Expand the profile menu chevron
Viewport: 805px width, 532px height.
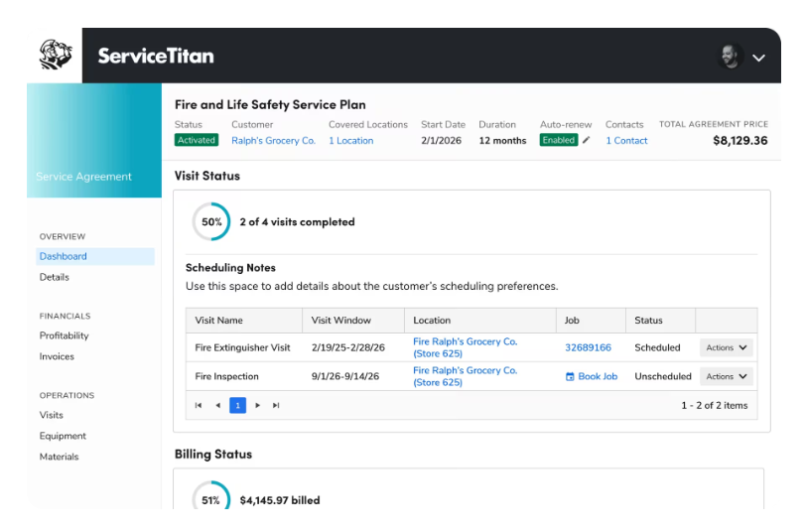[758, 58]
